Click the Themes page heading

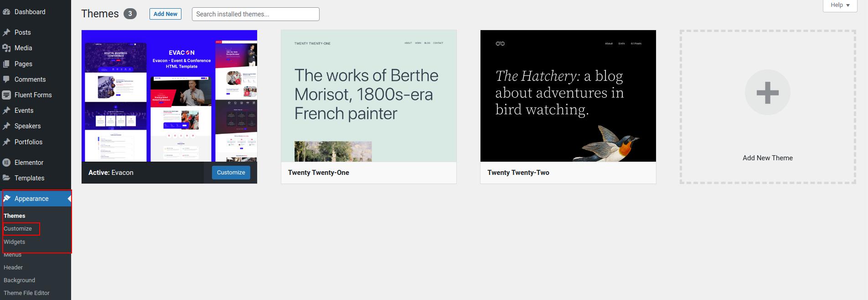tap(100, 14)
